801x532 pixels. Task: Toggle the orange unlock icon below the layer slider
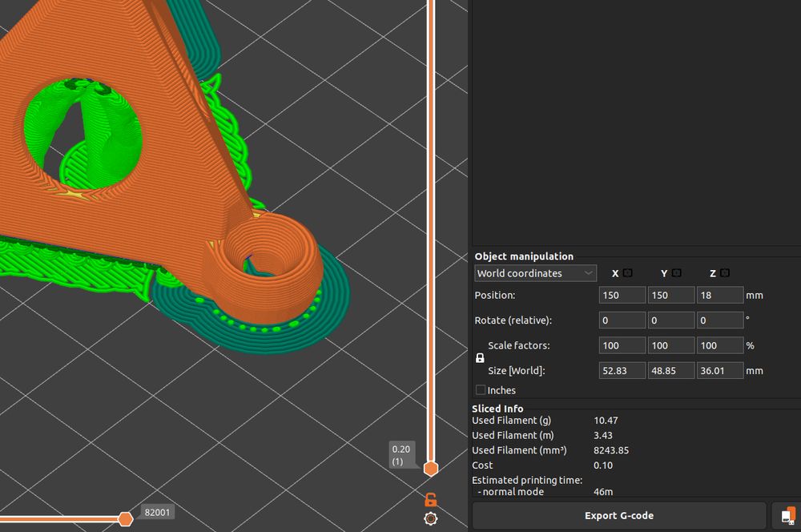coord(431,498)
